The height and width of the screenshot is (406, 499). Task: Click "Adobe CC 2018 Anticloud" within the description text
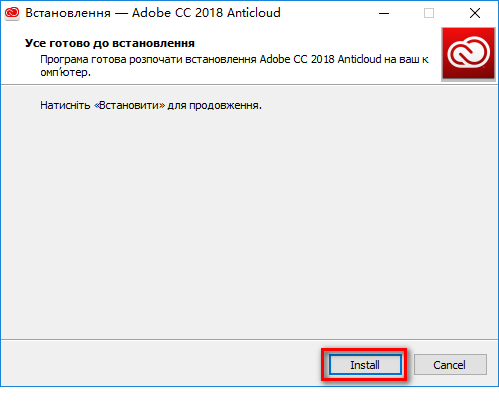tap(320, 59)
